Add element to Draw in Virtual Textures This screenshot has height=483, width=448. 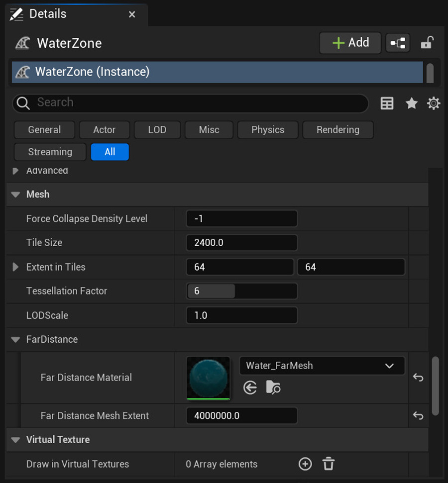(x=305, y=464)
